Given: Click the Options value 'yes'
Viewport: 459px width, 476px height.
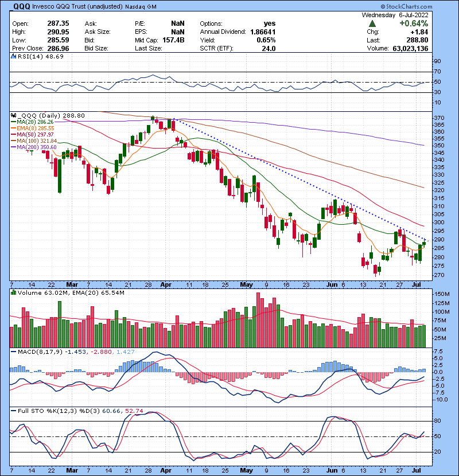Looking at the screenshot, I should coord(270,24).
